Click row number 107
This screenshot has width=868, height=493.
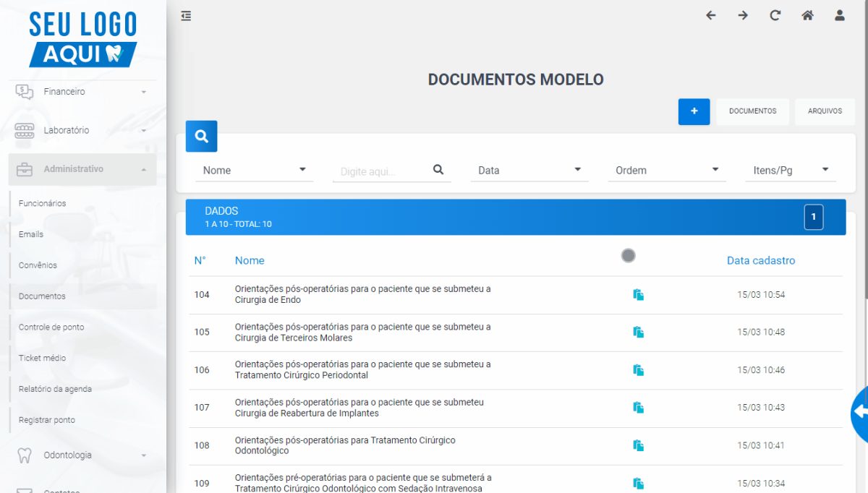point(202,408)
